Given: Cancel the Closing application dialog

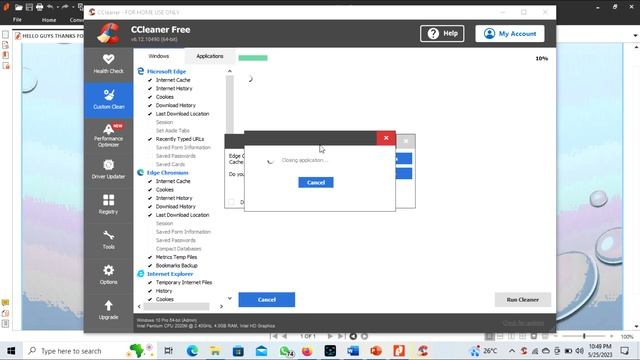Looking at the screenshot, I should [x=316, y=182].
